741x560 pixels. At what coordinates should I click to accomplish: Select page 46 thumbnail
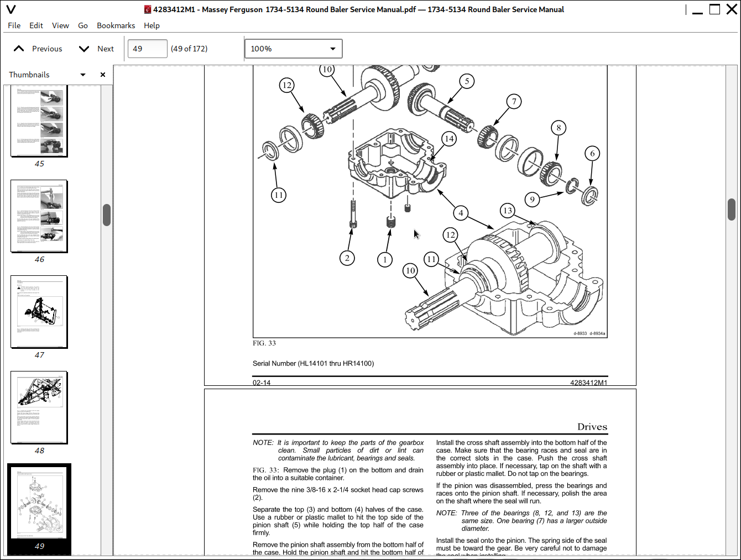pyautogui.click(x=39, y=216)
